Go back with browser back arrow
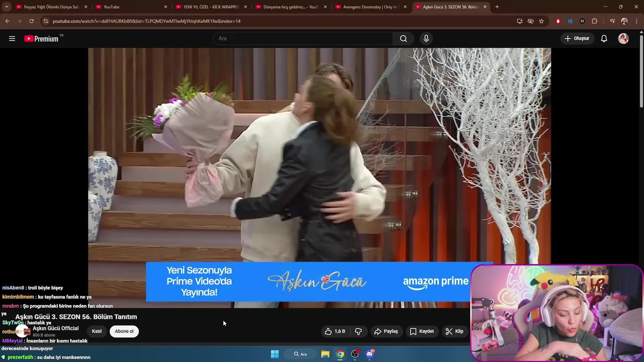 pos(7,21)
